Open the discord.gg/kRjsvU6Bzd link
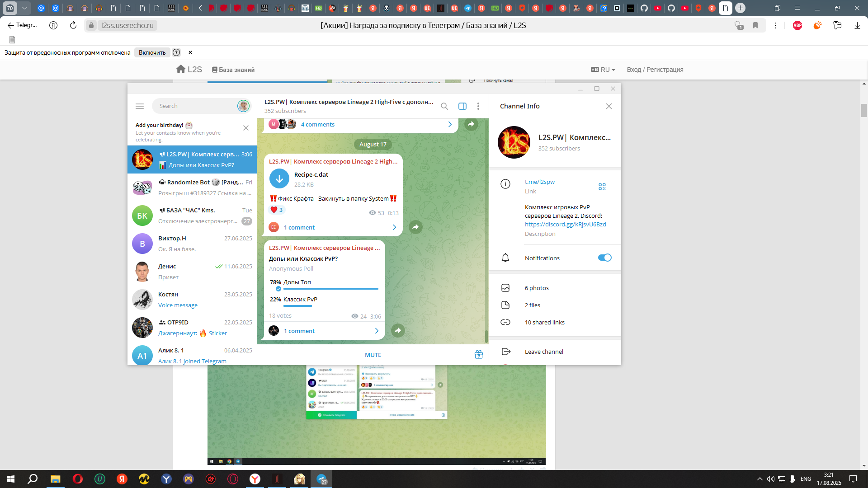 (565, 224)
